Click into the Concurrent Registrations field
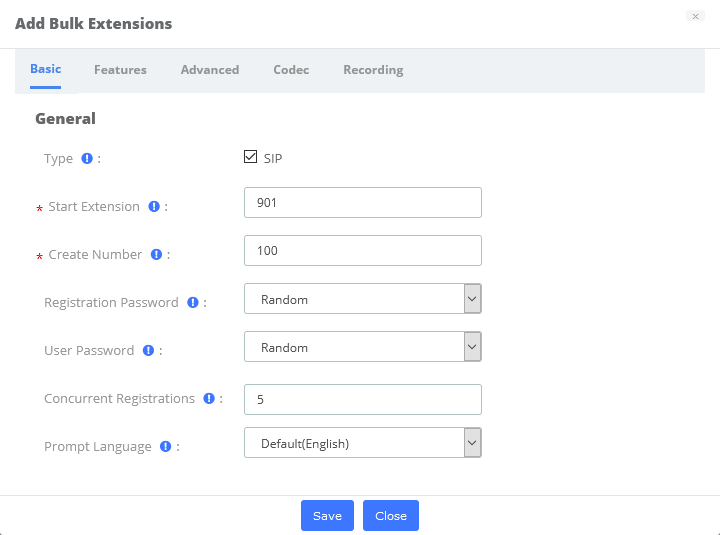Viewport: 720px width, 535px height. click(x=363, y=400)
